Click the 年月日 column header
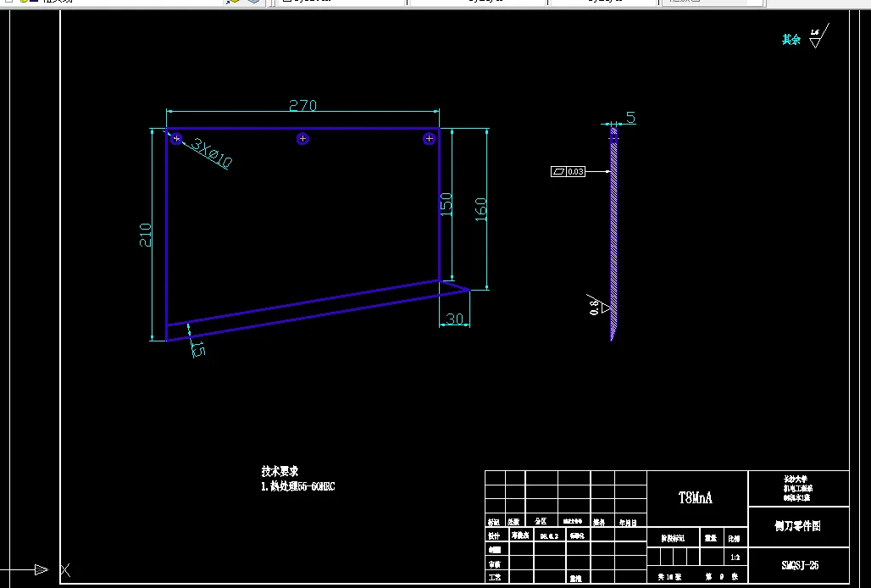 (x=628, y=523)
